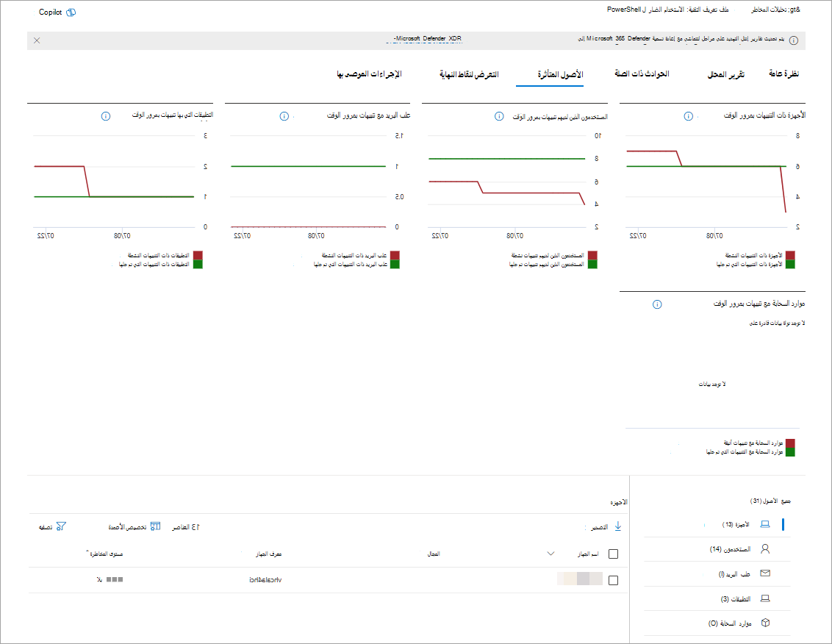Click the info icon in the Defender update banner
Screen dimensions: 832x644
tap(793, 40)
